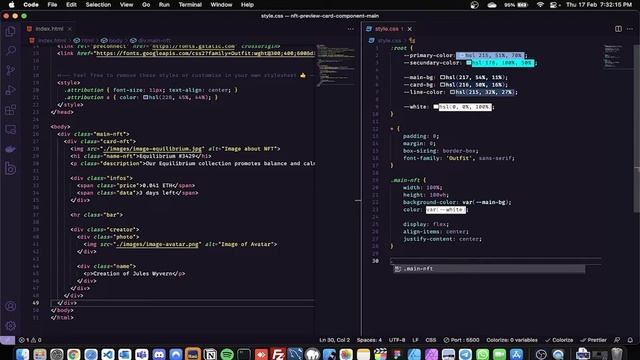The image size is (640, 360).
Task: Change encoding via UTF-8 status item
Action: (x=397, y=340)
